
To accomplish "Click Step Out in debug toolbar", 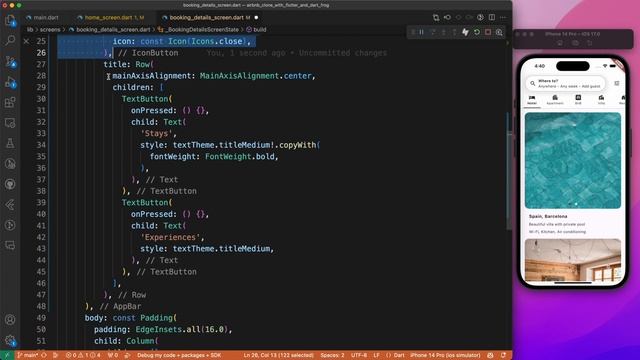I will [454, 32].
